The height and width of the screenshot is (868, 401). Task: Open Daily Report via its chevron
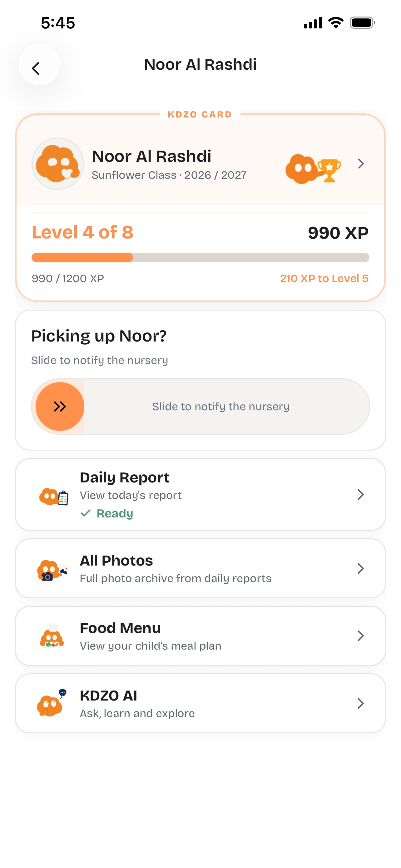361,495
